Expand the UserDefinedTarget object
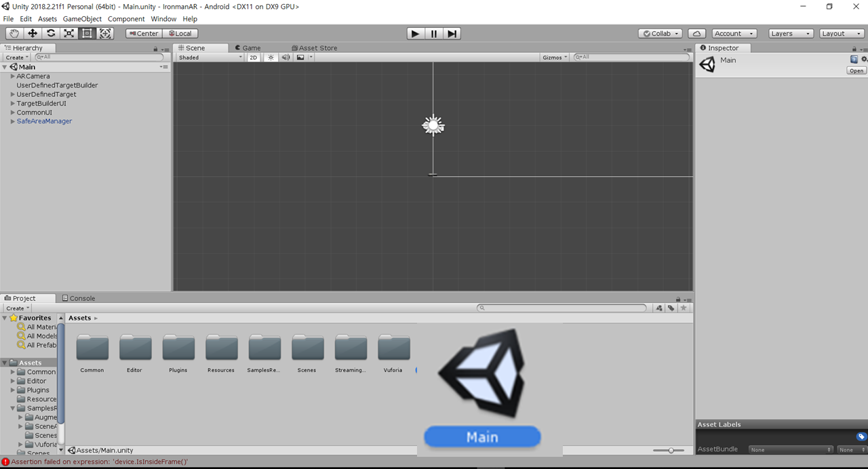Image resolution: width=868 pixels, height=469 pixels. coord(12,94)
